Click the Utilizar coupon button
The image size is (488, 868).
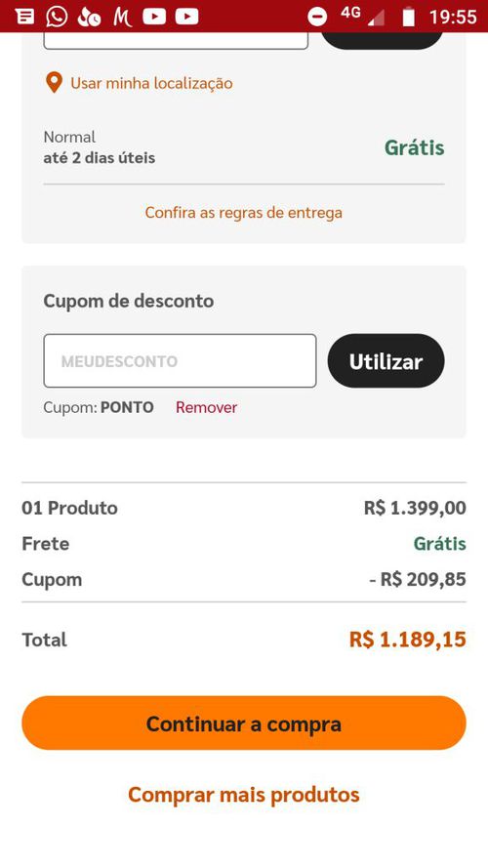tap(386, 361)
